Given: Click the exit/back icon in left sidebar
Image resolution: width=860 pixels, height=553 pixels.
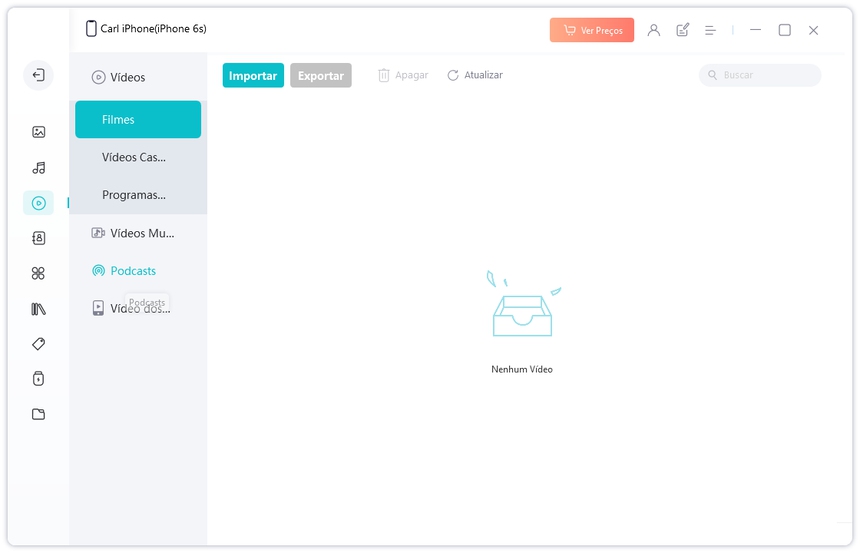Looking at the screenshot, I should click(x=38, y=75).
